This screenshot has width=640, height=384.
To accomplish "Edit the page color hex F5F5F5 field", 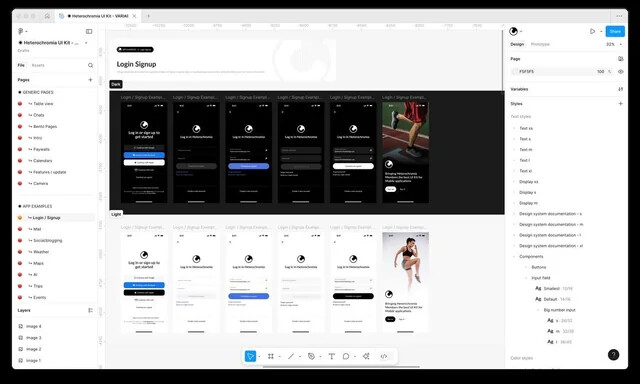I will point(527,71).
